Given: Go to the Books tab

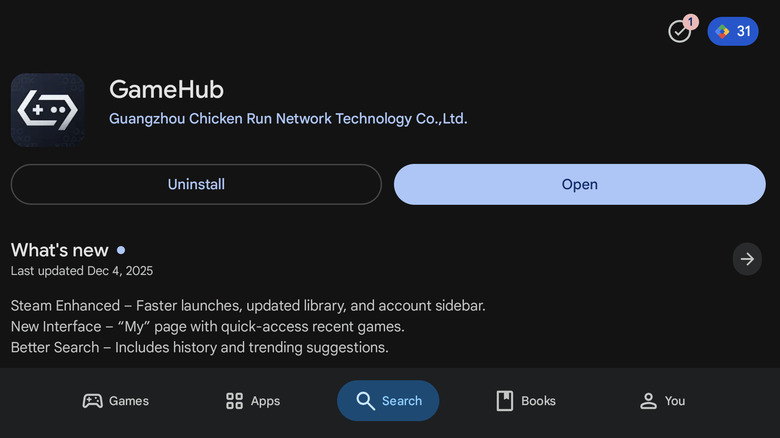Looking at the screenshot, I should [526, 401].
